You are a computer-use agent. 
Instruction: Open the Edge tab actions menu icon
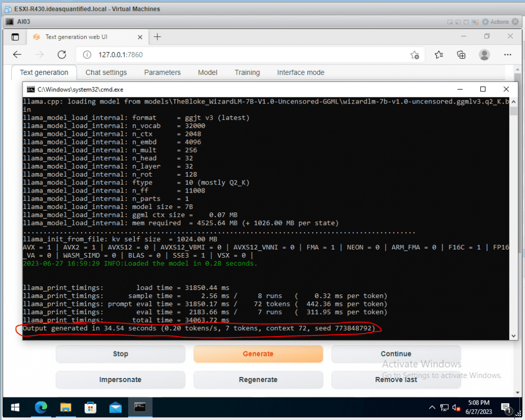pyautogui.click(x=15, y=37)
